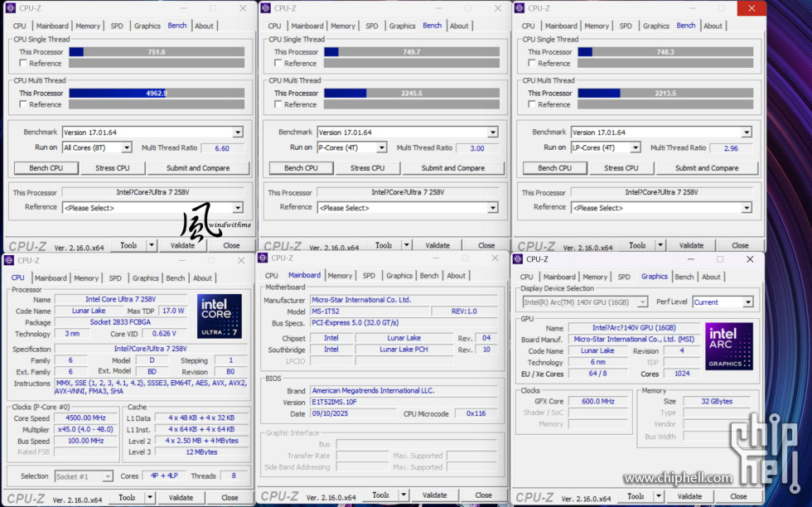This screenshot has height=507, width=812.
Task: Open the Socket #1 selection dropdown
Action: (x=84, y=476)
